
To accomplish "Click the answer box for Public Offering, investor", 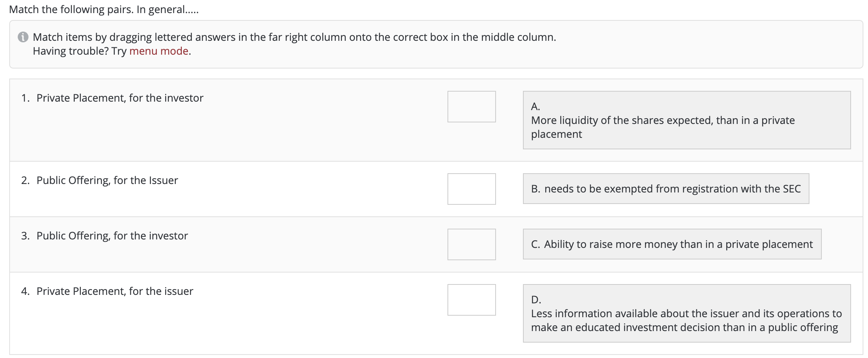I will pos(471,244).
